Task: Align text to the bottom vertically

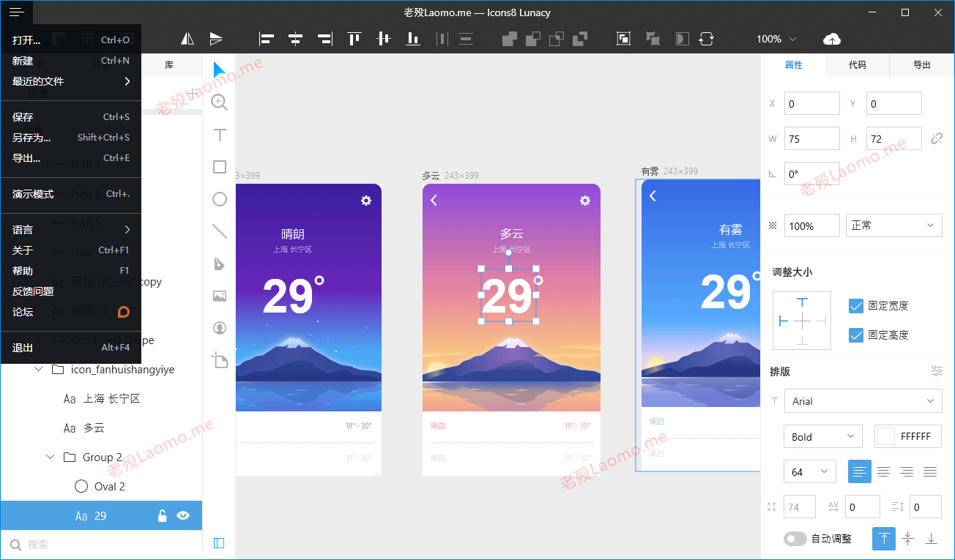Action: click(932, 539)
